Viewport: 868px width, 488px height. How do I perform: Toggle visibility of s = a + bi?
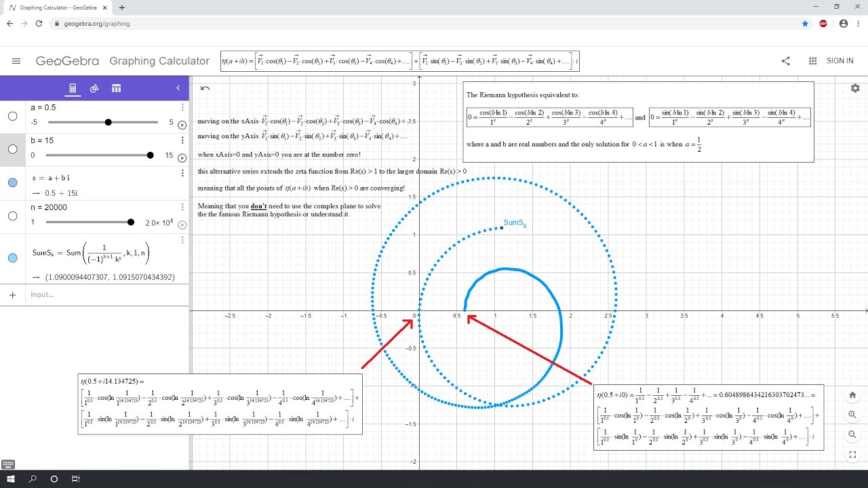pyautogui.click(x=12, y=182)
